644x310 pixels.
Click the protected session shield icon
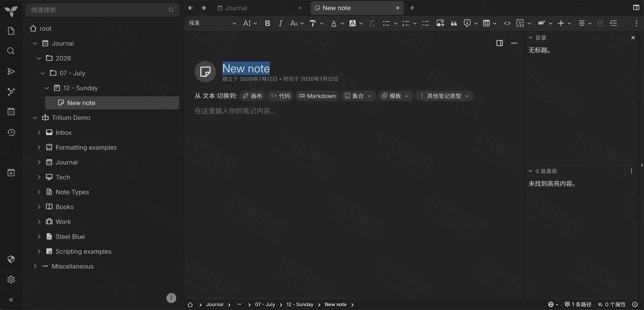(x=11, y=259)
